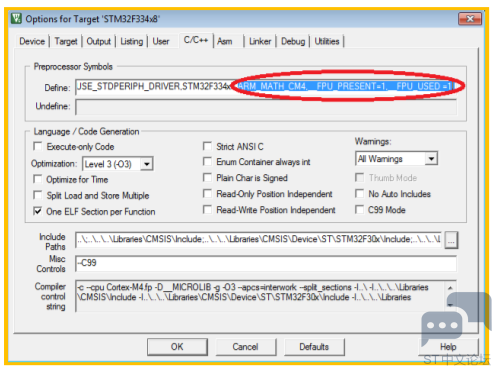Go to the Utilities tab

tap(327, 41)
